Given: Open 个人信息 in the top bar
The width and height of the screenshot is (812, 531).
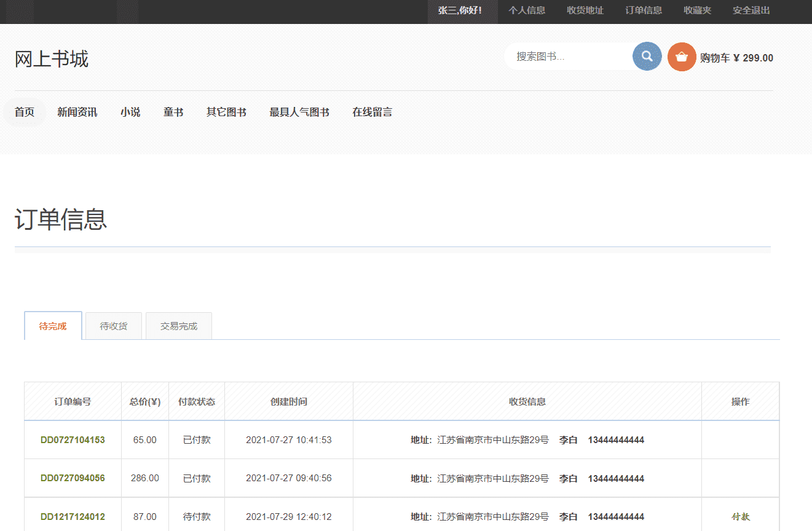Looking at the screenshot, I should click(x=527, y=10).
